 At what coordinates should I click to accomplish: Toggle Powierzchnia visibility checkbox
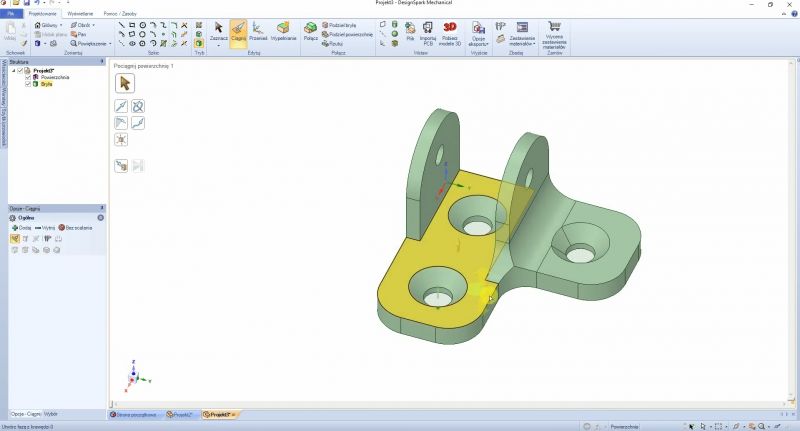pos(28,77)
